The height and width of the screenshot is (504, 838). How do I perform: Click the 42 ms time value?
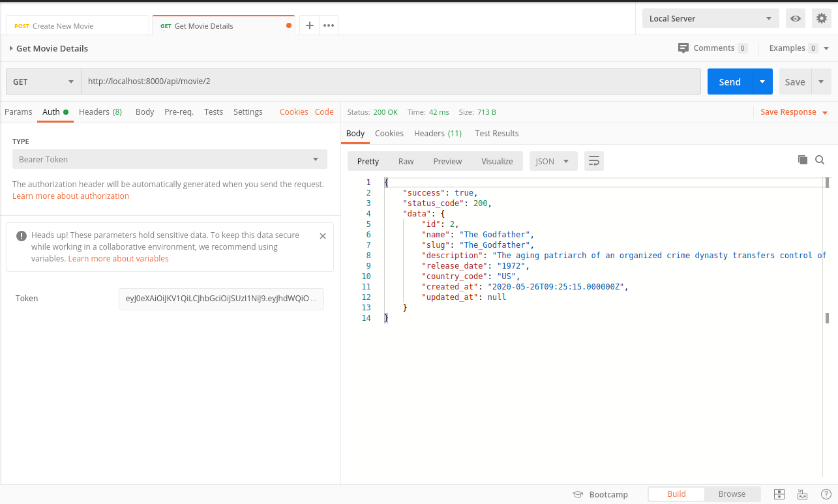(x=439, y=112)
